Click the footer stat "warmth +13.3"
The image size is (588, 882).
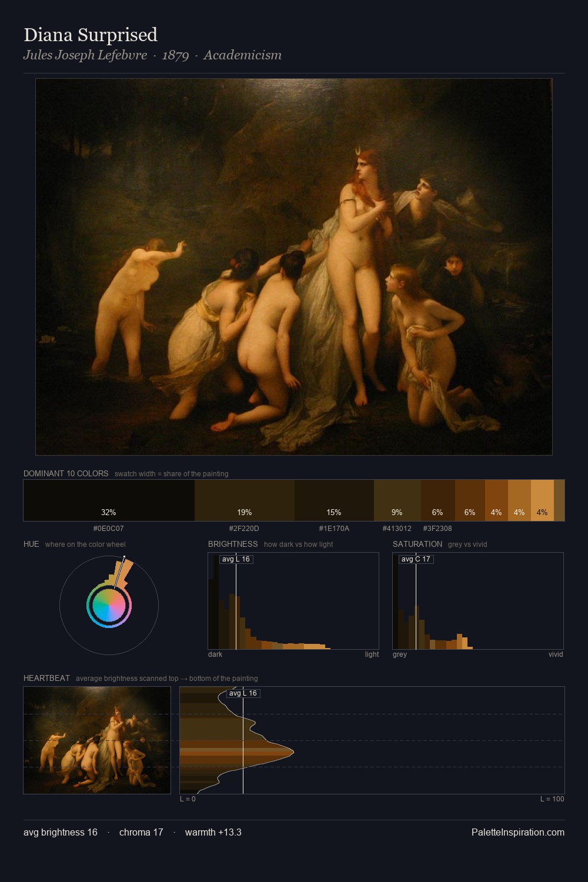213,832
